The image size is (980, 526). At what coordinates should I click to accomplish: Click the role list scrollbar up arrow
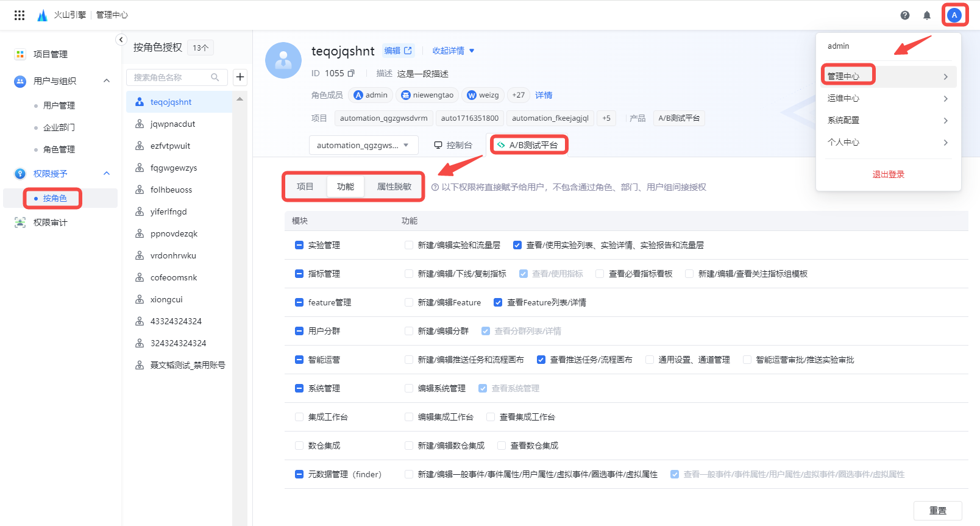coord(240,98)
